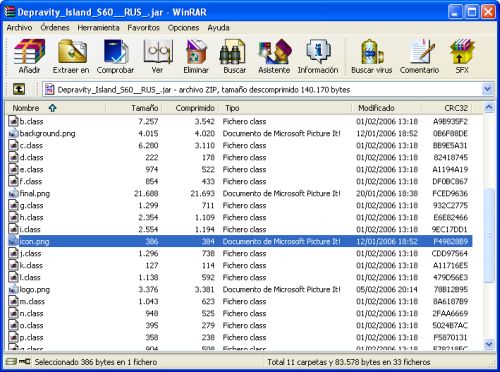Open the Herramienta menu
The image size is (500, 372).
click(x=98, y=28)
